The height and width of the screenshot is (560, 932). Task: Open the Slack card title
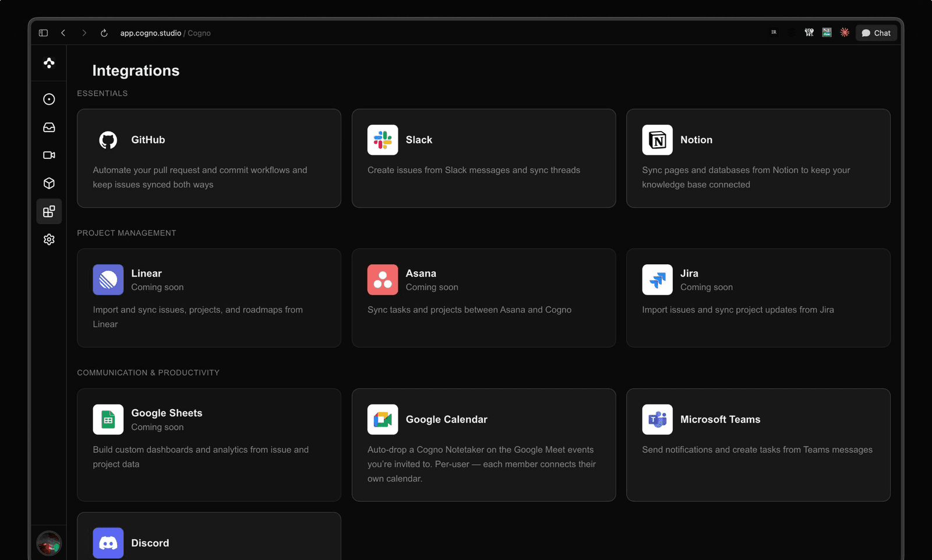(419, 140)
